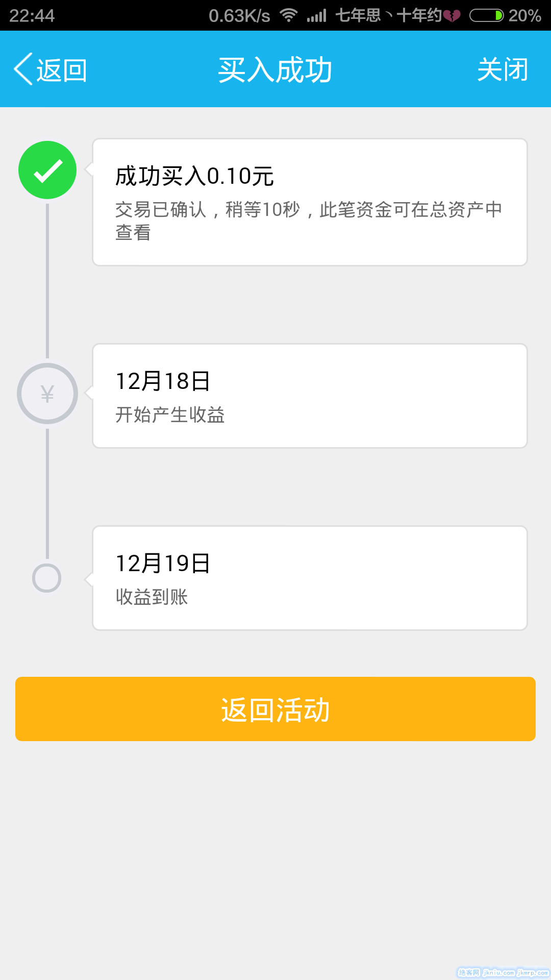Open the 成功买入0.10元 confirmation card
The height and width of the screenshot is (980, 551).
309,202
